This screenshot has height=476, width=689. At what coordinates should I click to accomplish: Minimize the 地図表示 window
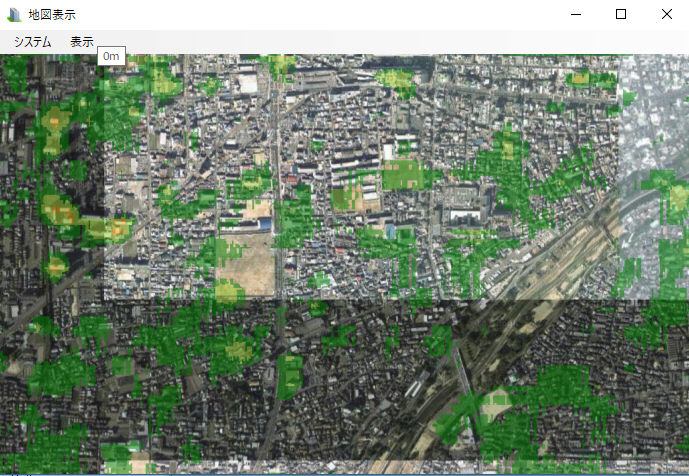(x=575, y=14)
